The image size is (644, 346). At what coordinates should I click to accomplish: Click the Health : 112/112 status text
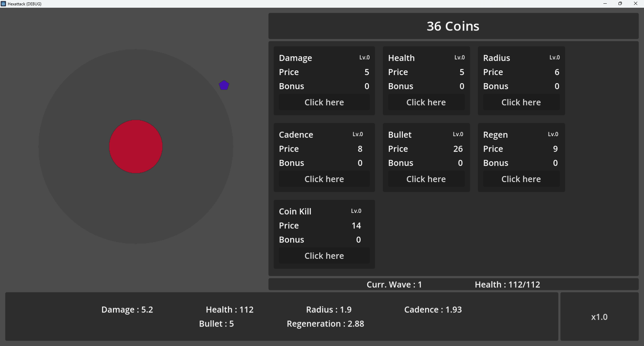point(507,285)
